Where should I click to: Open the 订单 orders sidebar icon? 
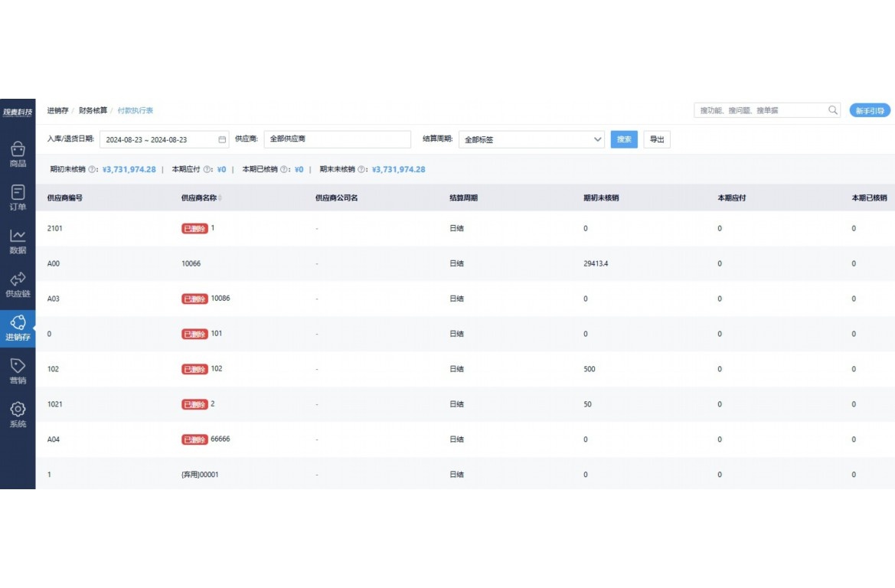[18, 197]
